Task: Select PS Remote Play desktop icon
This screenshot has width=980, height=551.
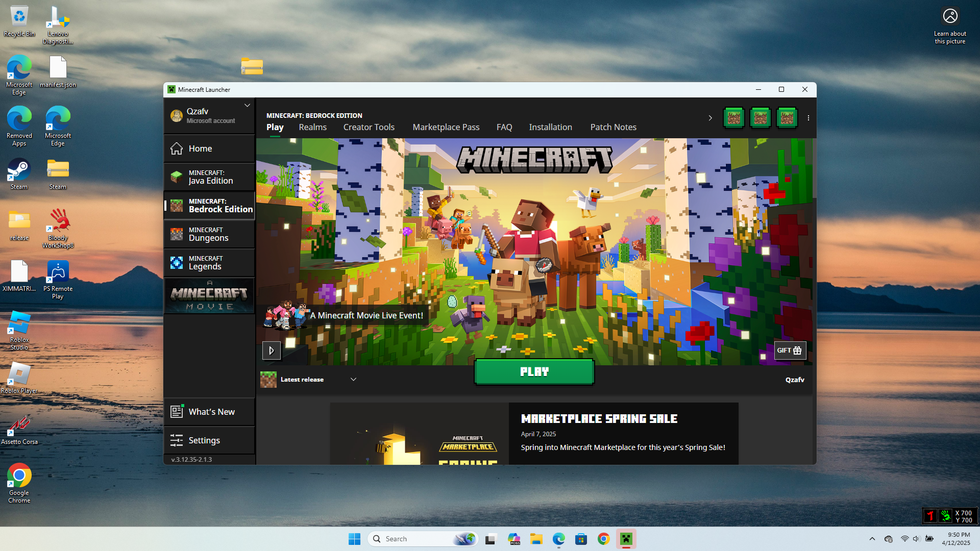Action: [58, 280]
